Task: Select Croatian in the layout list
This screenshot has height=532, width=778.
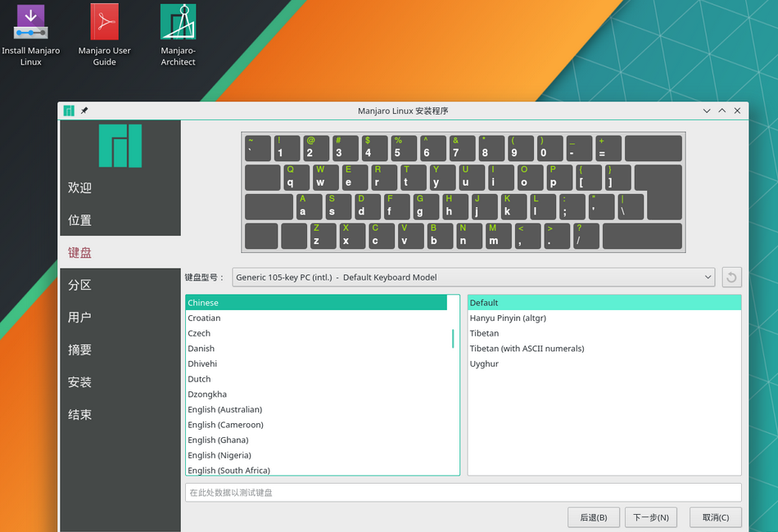Action: pos(316,318)
